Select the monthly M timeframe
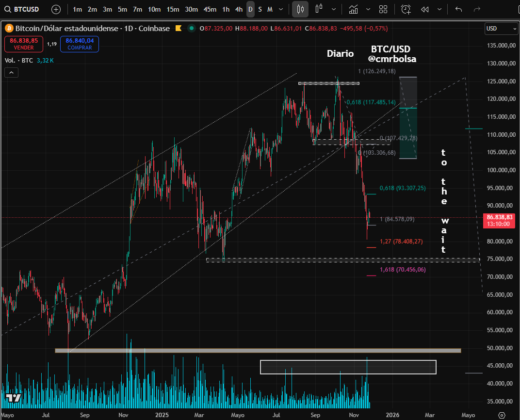Screen dimensions: 520x420 pos(270,9)
